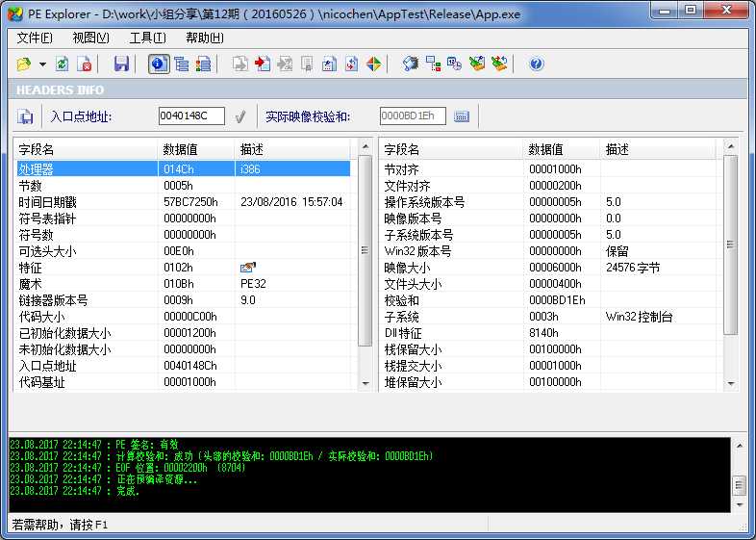Click the grayed arrow document icon
The height and width of the screenshot is (540, 756).
285,64
